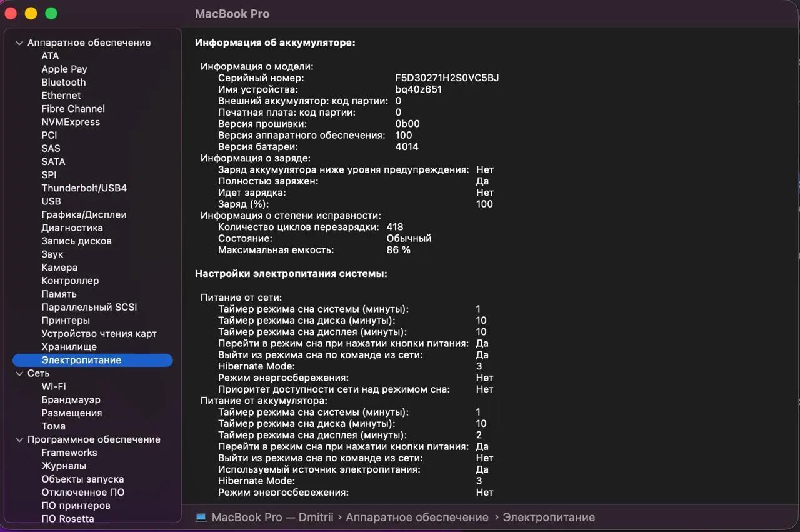
Task: Click the MacBook Pro icon in path bar
Action: tap(201, 518)
